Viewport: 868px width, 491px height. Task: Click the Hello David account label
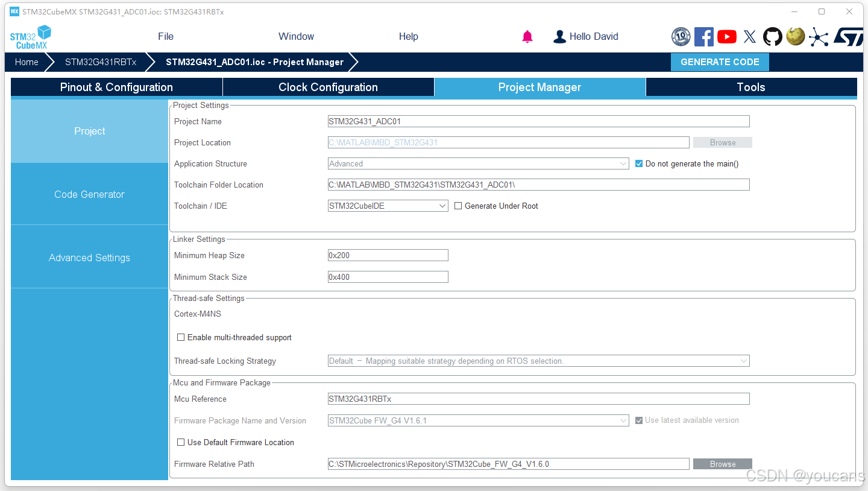(x=594, y=37)
